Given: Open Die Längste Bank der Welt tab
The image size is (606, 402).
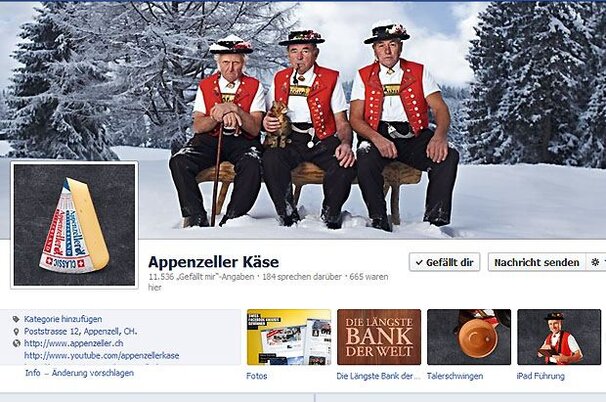Looking at the screenshot, I should point(379,337).
